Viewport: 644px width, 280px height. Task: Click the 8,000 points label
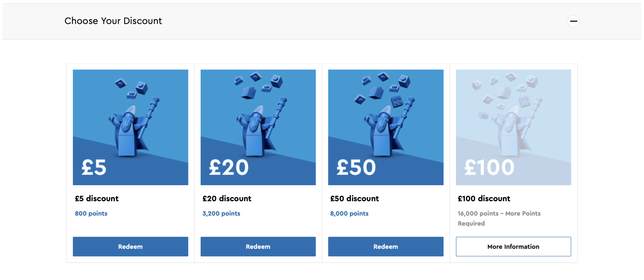(x=349, y=214)
